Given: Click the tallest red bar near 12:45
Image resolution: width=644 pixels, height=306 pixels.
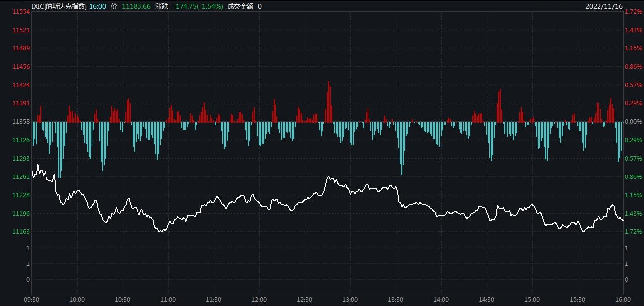Looking at the screenshot, I should pos(328,101).
